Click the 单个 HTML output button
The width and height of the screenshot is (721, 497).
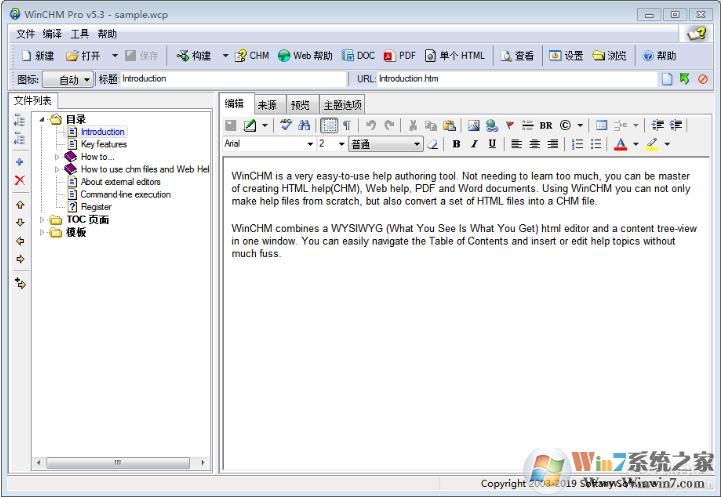point(455,56)
